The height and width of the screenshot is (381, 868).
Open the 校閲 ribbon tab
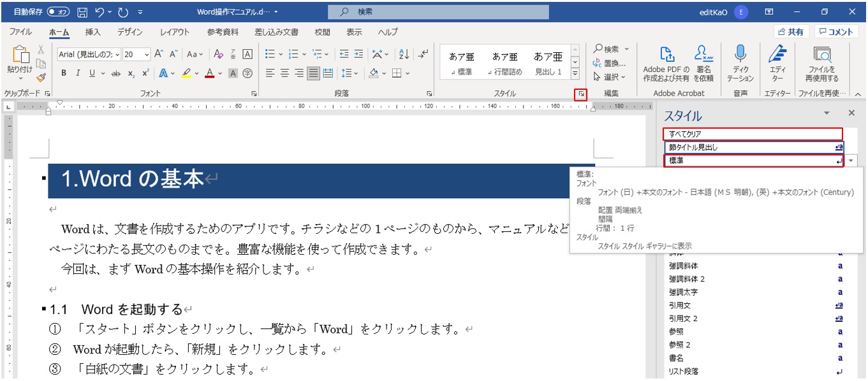click(321, 32)
